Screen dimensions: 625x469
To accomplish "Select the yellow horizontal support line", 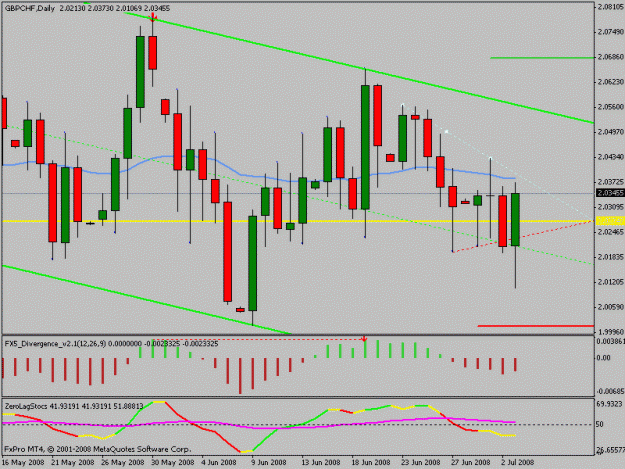I will 297,221.
